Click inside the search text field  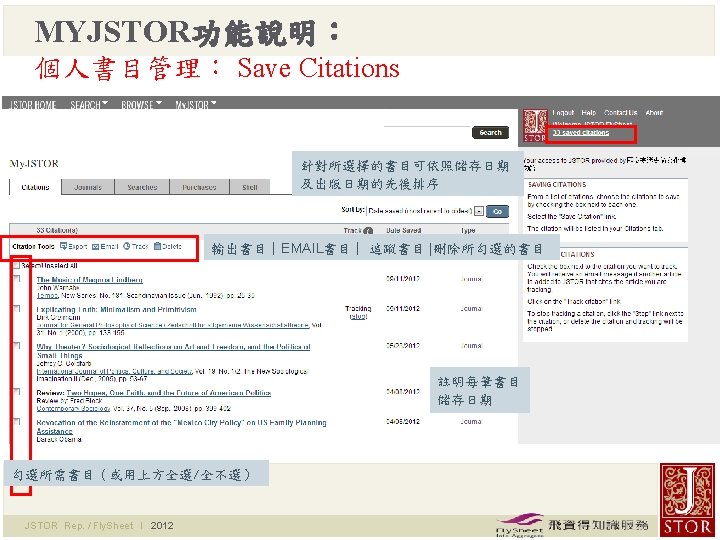pyautogui.click(x=427, y=130)
